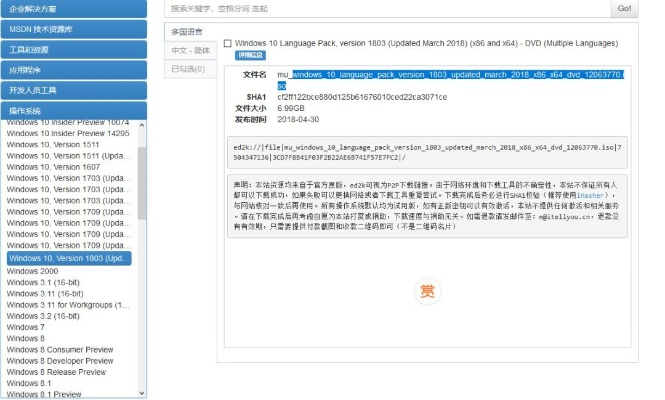Click the OS list scroll-down arrow

(142, 393)
